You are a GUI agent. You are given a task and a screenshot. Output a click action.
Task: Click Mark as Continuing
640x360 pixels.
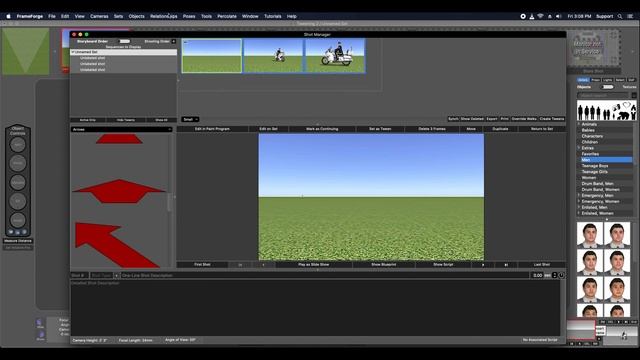(322, 129)
